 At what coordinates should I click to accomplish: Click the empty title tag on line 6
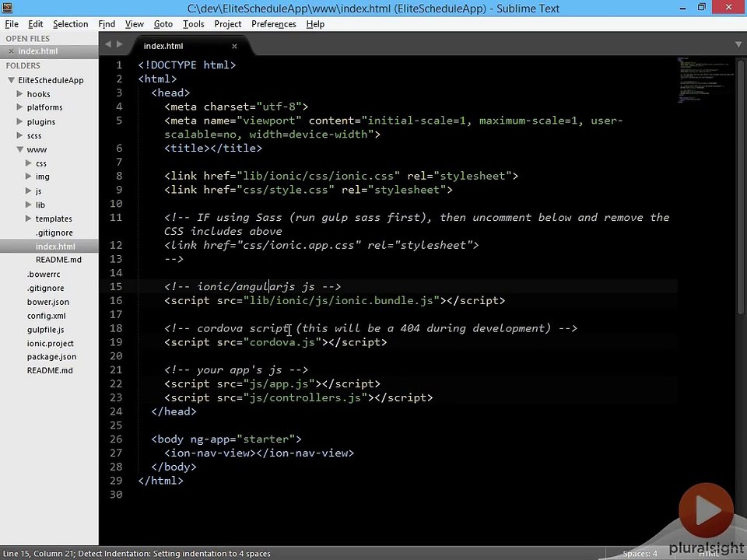(213, 148)
